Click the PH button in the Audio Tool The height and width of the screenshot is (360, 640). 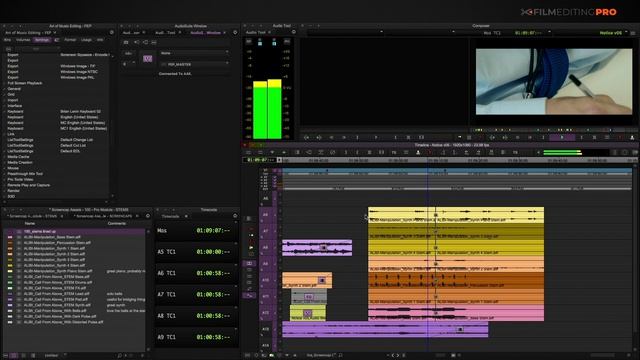pos(287,41)
